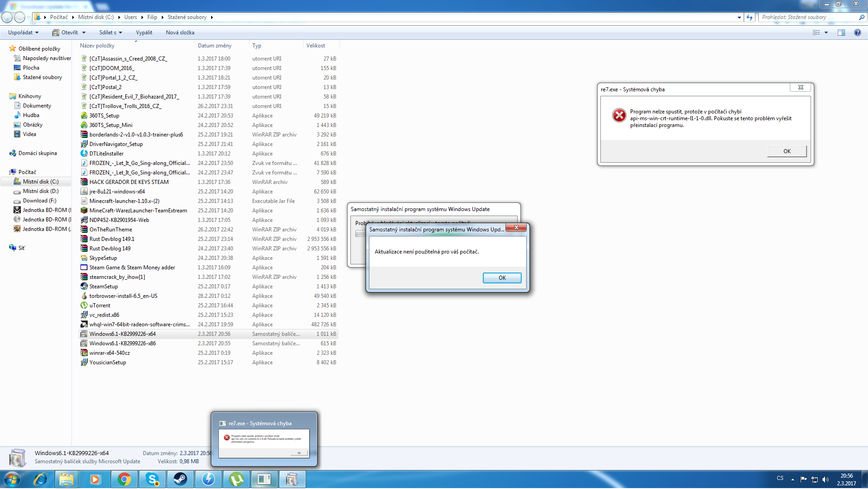The width and height of the screenshot is (868, 489).
Task: Open the Sdílet s menu
Action: [111, 33]
